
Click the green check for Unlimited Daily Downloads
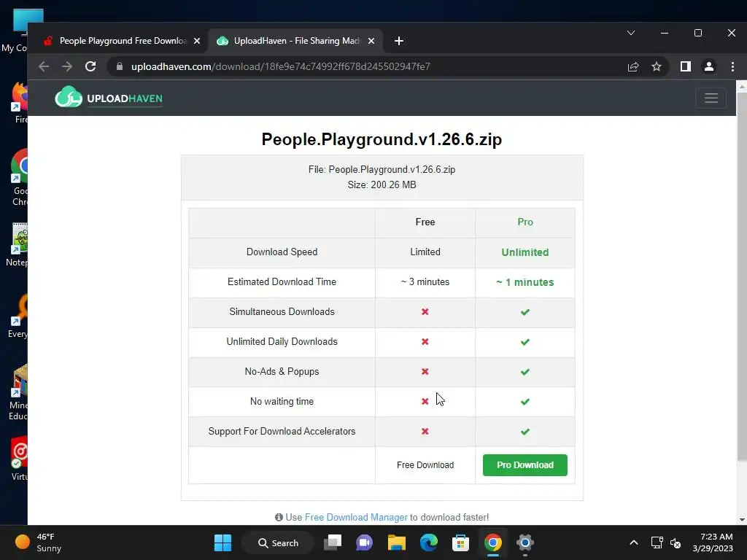pos(525,343)
